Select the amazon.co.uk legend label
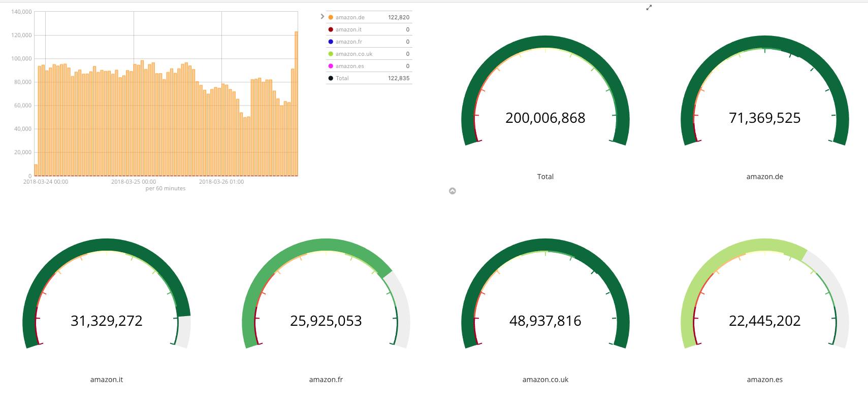 [354, 54]
